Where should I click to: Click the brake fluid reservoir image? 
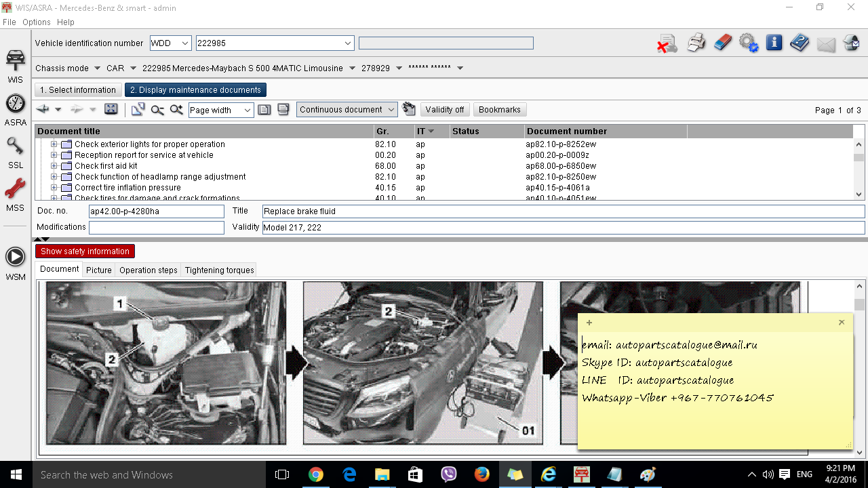(x=166, y=363)
